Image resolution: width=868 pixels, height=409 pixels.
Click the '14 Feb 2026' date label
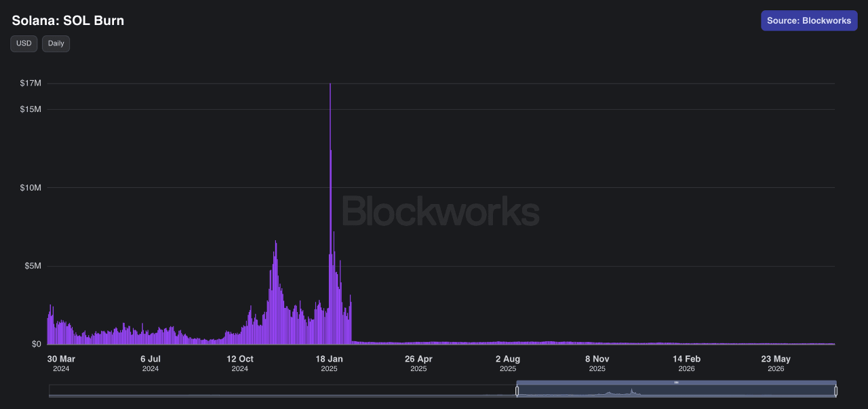[686, 363]
